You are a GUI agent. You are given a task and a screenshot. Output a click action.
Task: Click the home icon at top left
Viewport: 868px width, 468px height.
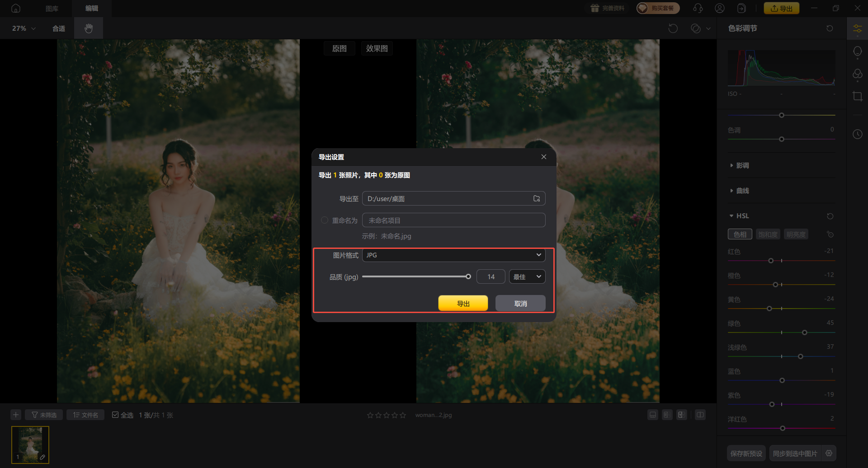point(16,8)
